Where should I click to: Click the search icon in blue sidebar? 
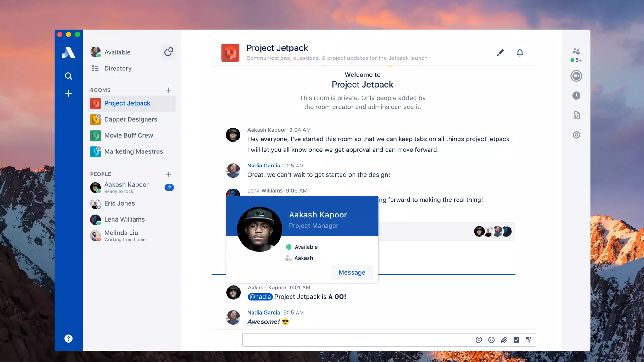tap(68, 76)
